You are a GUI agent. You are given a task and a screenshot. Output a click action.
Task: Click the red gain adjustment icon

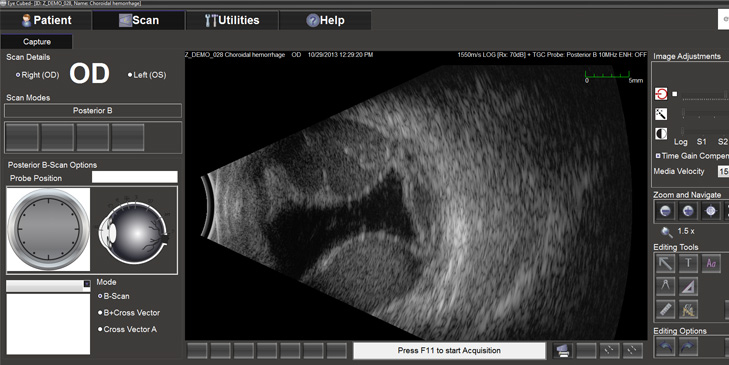661,94
